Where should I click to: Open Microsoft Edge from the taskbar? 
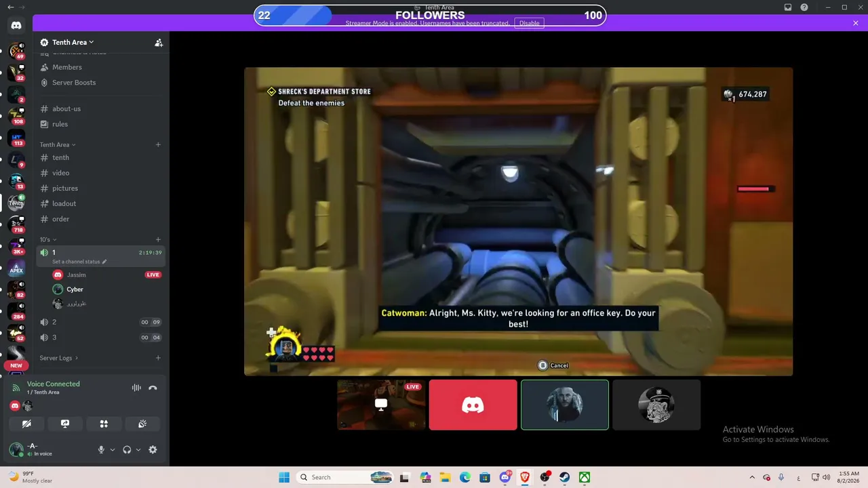pos(465,477)
